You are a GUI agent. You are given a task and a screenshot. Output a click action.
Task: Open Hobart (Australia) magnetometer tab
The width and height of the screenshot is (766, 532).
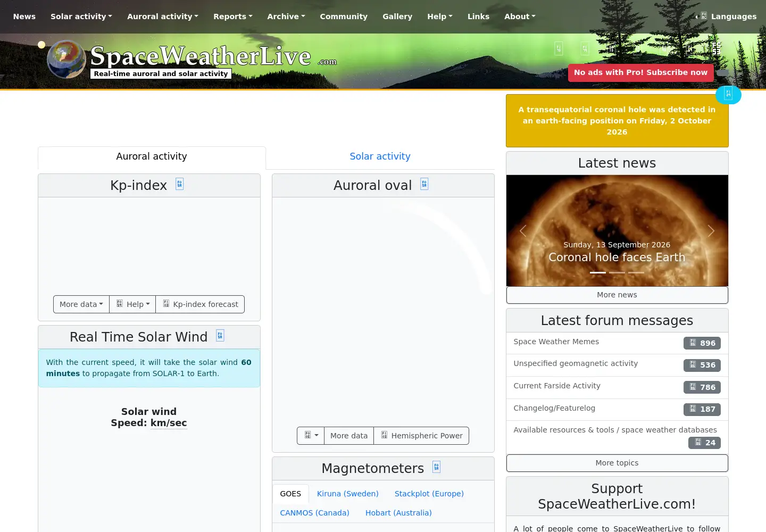click(x=398, y=513)
